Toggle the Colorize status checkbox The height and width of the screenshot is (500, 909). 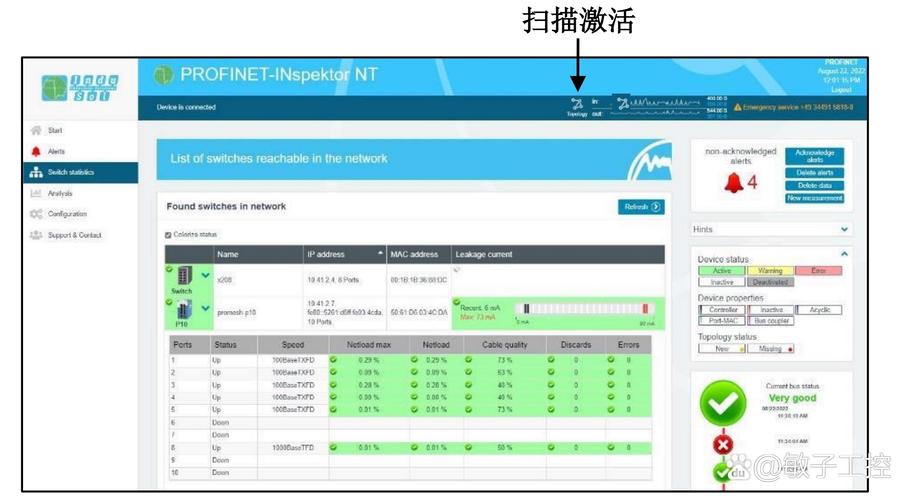point(168,235)
